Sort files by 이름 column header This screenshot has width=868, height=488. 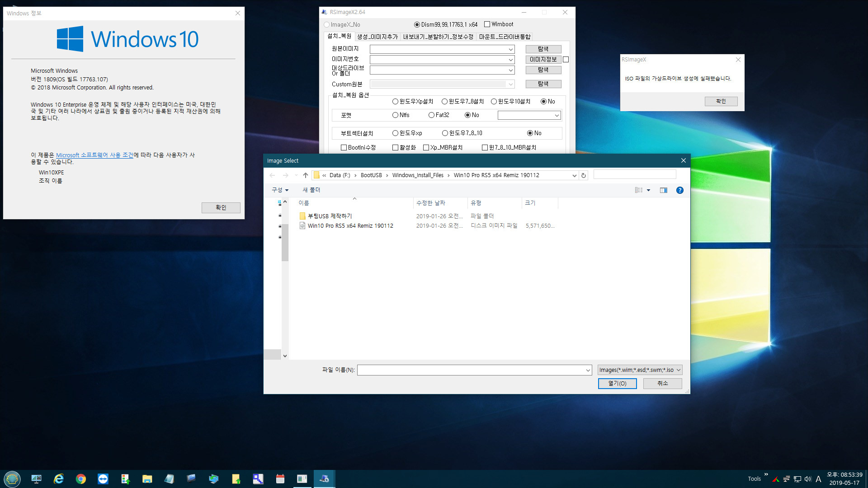point(355,203)
